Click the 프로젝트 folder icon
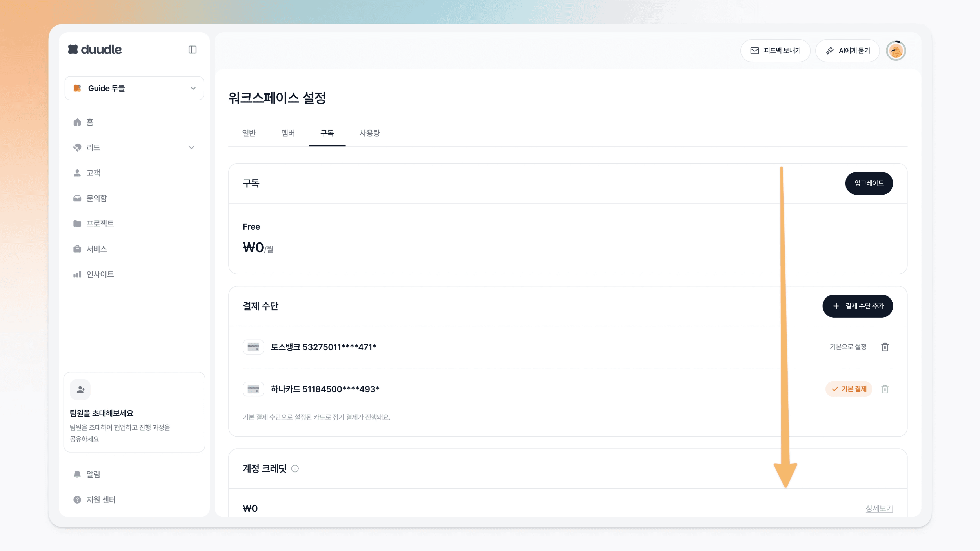The height and width of the screenshot is (551, 980). tap(77, 224)
